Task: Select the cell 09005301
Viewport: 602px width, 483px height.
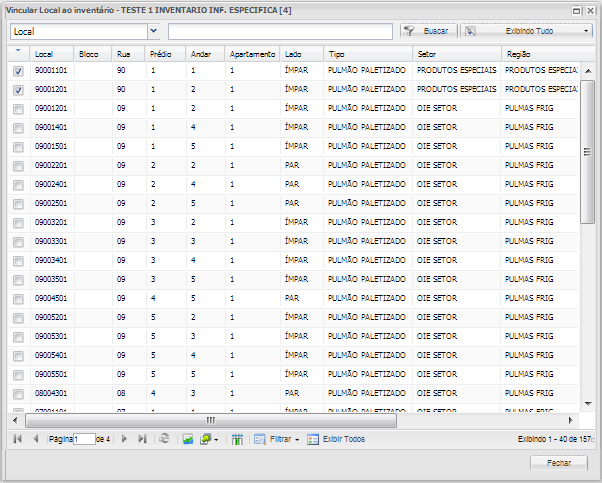Action: (51, 336)
